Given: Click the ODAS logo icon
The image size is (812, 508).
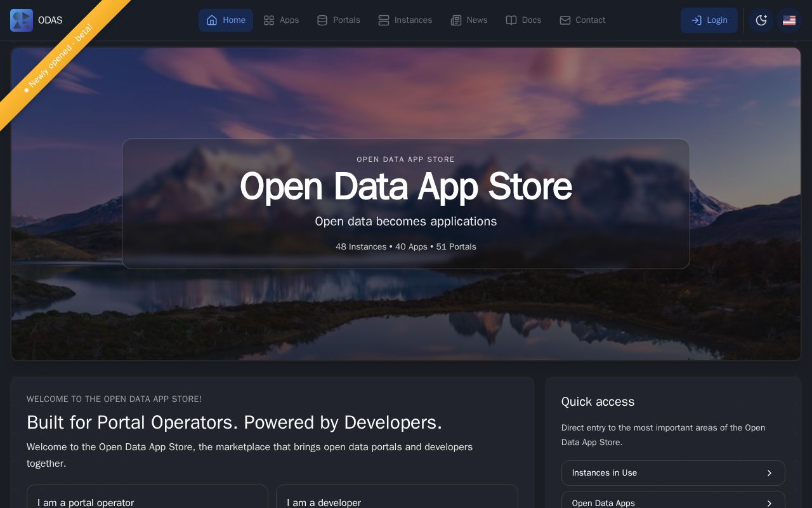Looking at the screenshot, I should pos(22,20).
